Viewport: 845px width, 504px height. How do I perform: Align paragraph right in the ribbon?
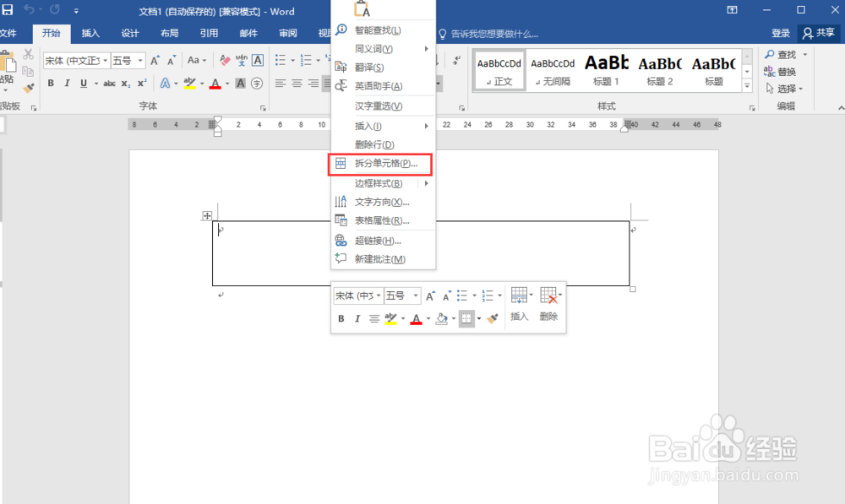pos(313,83)
